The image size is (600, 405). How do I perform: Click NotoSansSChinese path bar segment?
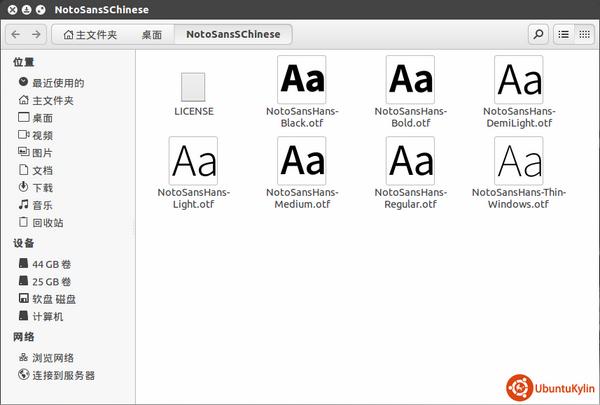pyautogui.click(x=233, y=34)
